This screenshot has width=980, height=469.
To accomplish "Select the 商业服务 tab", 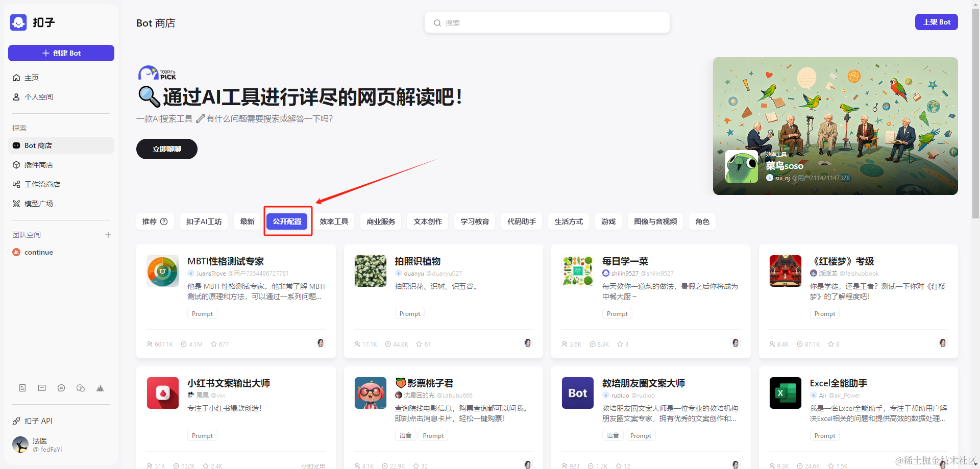I will [x=381, y=221].
